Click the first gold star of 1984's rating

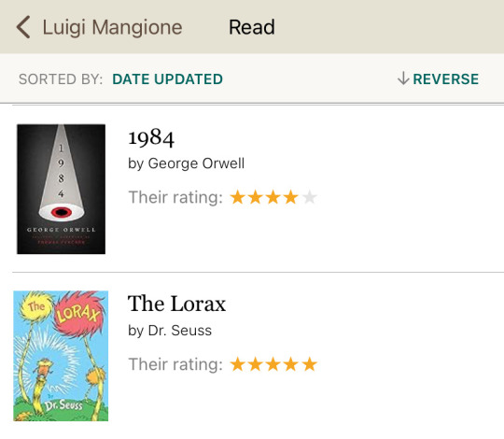coord(238,197)
